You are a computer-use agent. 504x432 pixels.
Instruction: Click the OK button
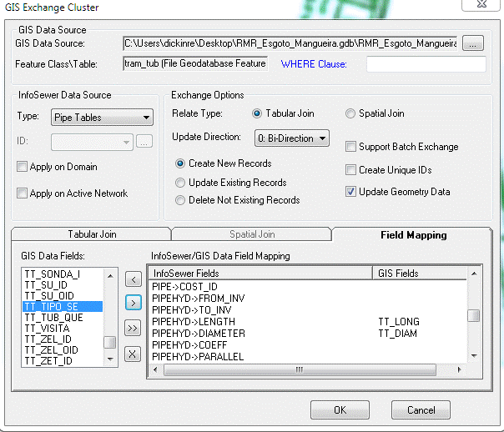click(x=340, y=409)
